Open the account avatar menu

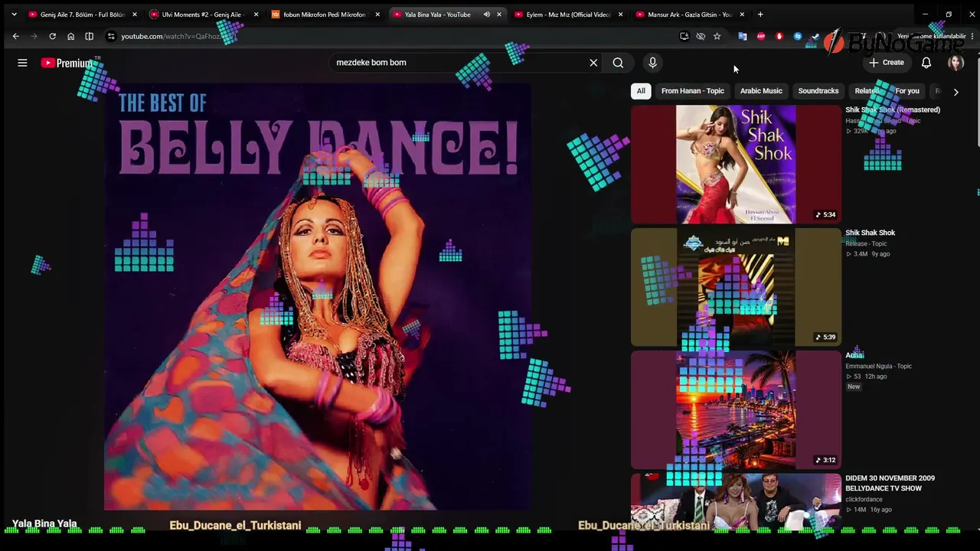click(x=955, y=63)
